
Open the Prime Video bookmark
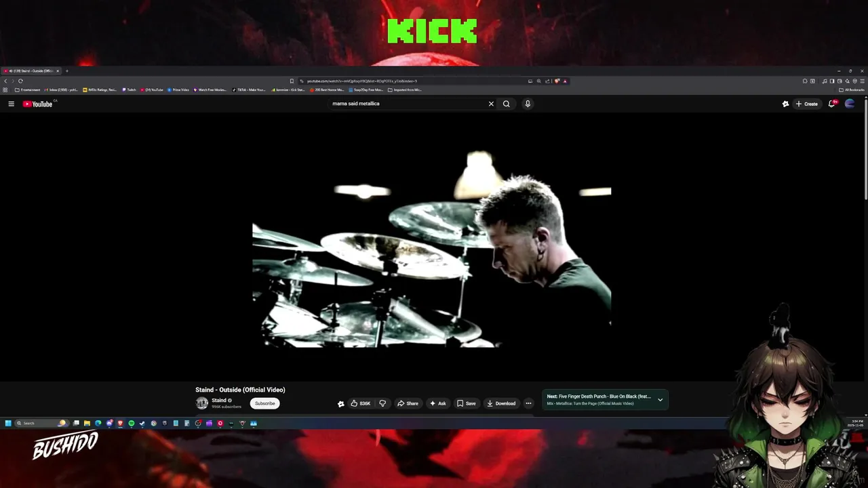178,89
